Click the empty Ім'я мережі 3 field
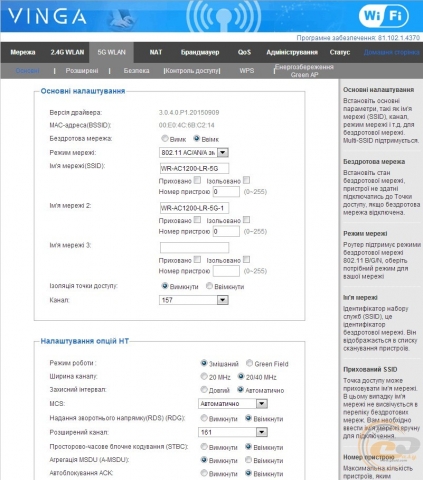The width and height of the screenshot is (423, 480). point(194,248)
